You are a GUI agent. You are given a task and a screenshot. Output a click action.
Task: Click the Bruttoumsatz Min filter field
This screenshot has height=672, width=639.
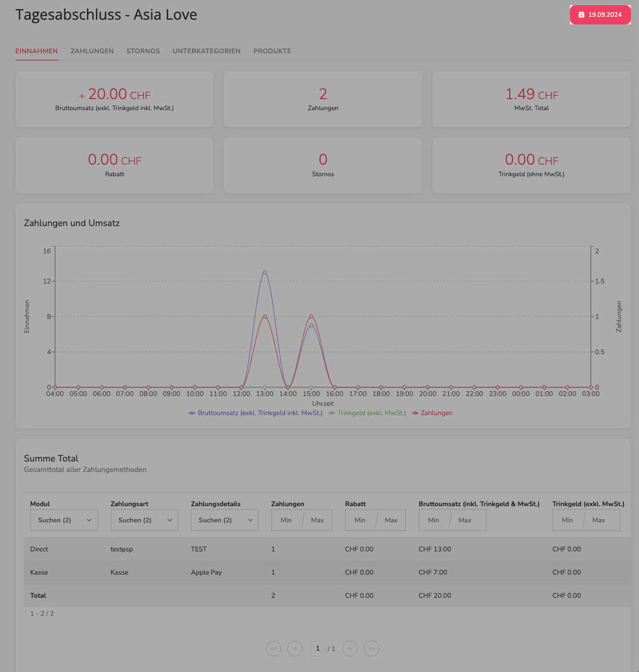click(x=434, y=520)
